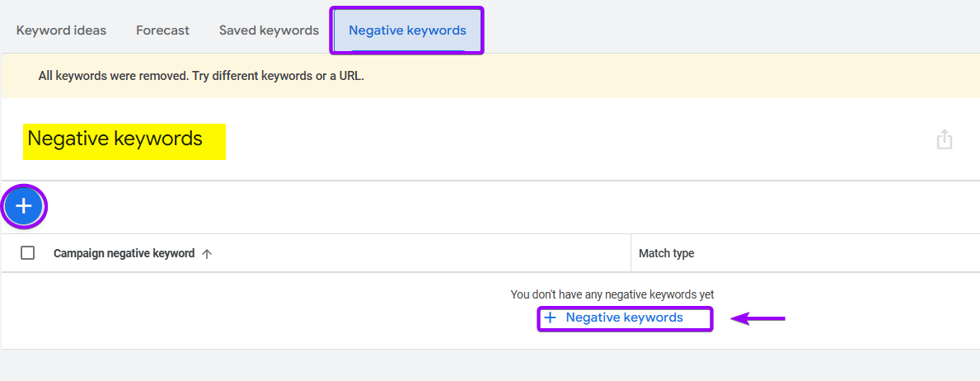Click the export share icon
Image resolution: width=980 pixels, height=381 pixels.
(944, 139)
